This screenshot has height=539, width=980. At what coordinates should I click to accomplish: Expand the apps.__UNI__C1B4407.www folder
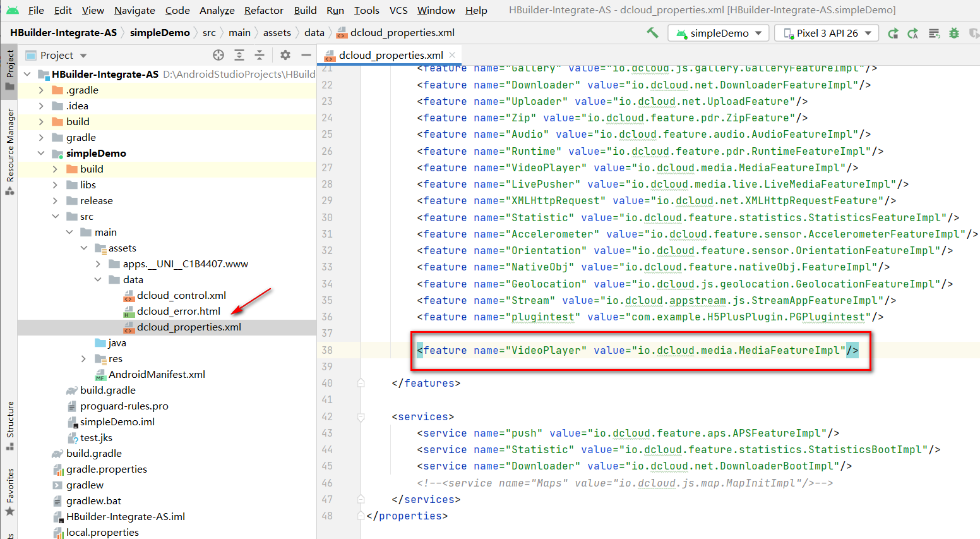coord(98,263)
